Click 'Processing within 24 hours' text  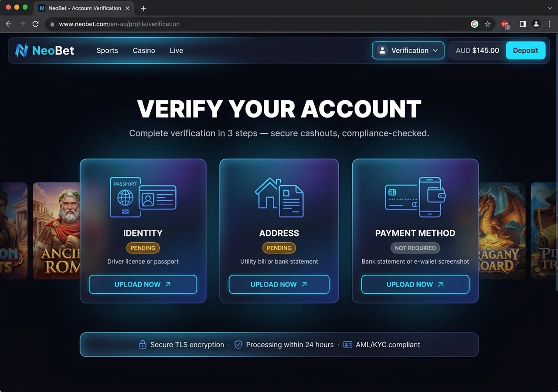pyautogui.click(x=290, y=345)
